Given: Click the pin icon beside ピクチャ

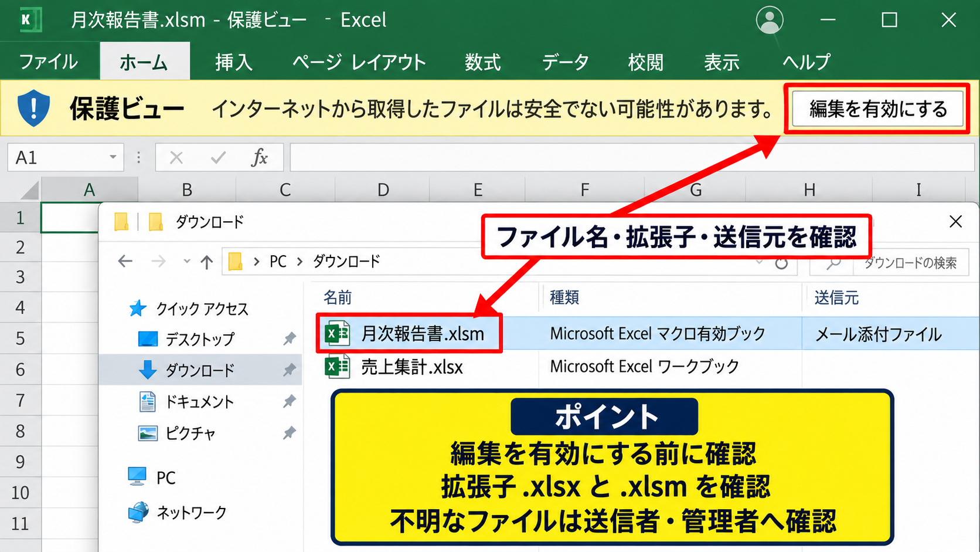Looking at the screenshot, I should coord(290,433).
